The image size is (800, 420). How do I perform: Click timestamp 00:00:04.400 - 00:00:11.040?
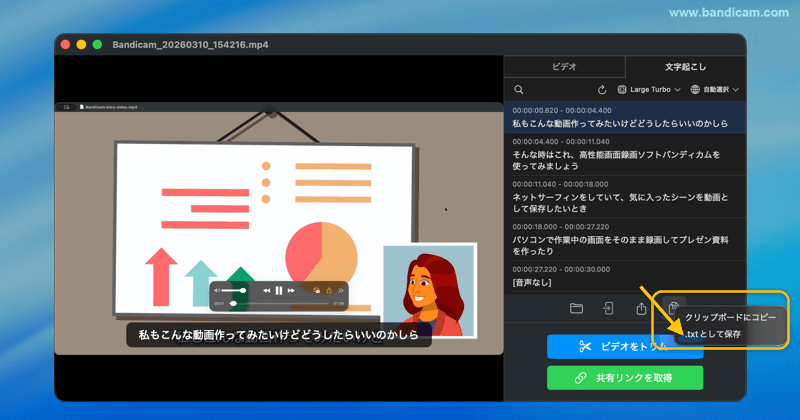click(x=561, y=142)
